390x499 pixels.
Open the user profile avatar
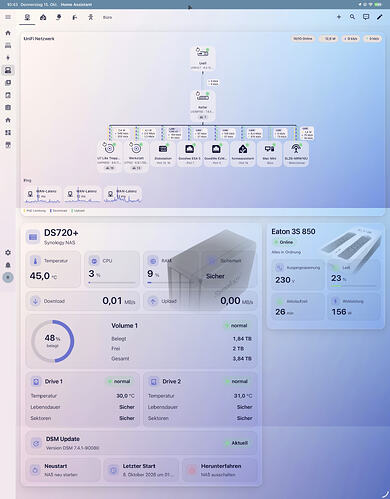pos(8,277)
